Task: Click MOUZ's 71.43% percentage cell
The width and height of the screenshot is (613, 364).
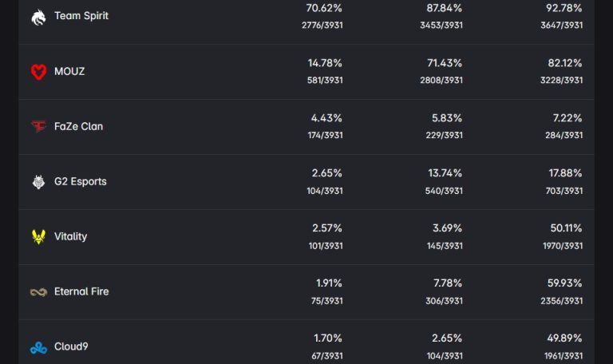Action: 445,63
